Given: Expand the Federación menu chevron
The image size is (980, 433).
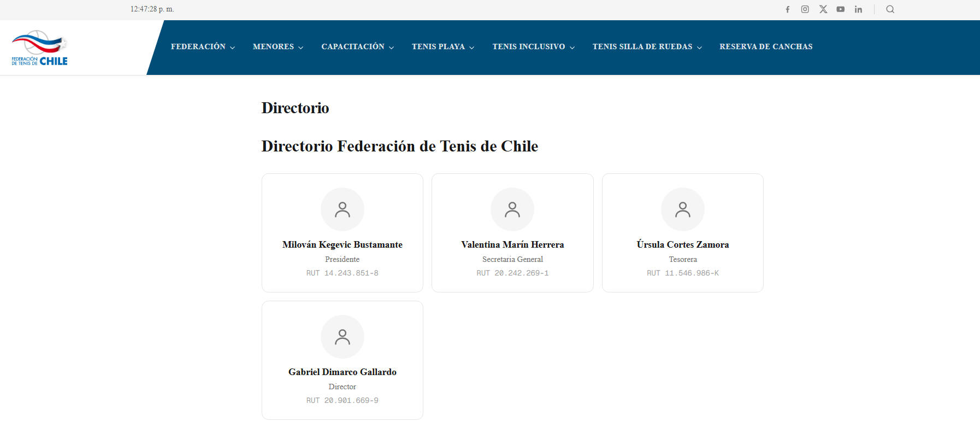Looking at the screenshot, I should pyautogui.click(x=233, y=48).
